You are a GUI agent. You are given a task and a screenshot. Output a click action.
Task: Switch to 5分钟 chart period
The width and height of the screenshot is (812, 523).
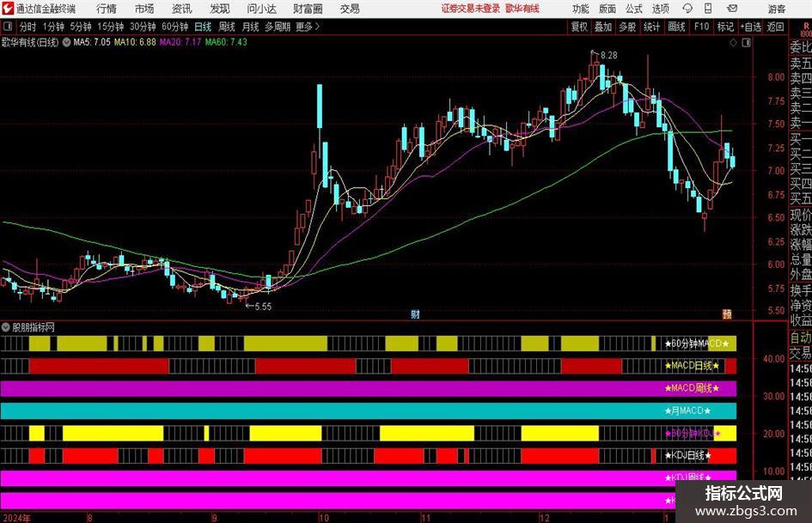pyautogui.click(x=81, y=27)
